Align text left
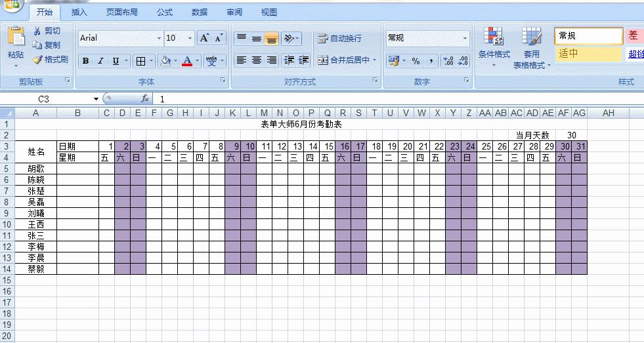This screenshot has height=343, width=644. pyautogui.click(x=242, y=60)
